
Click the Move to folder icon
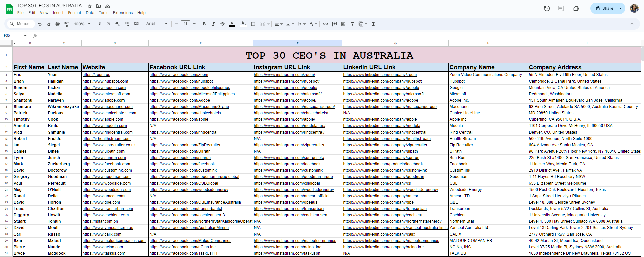click(98, 6)
